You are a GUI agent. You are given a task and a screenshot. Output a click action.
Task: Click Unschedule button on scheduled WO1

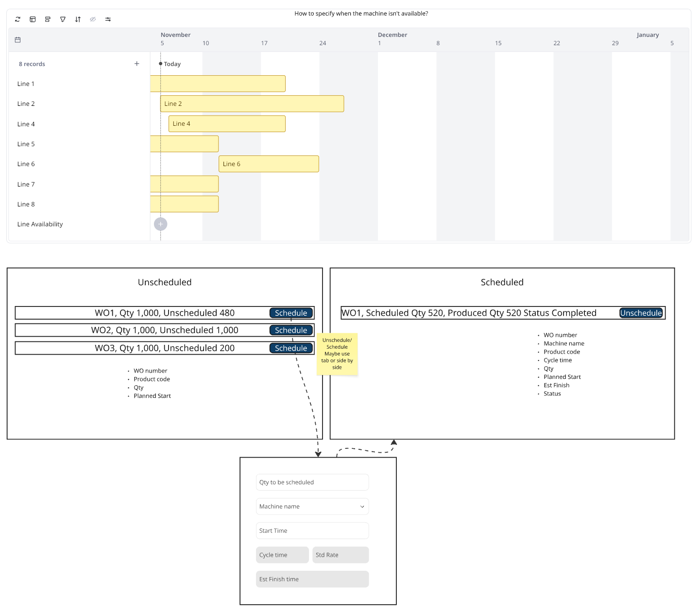641,313
